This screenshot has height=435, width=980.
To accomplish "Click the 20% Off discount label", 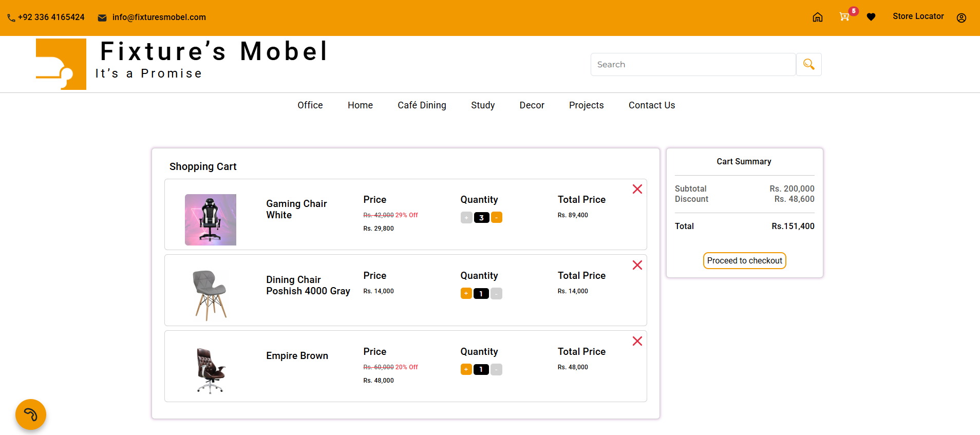I will coord(407,367).
